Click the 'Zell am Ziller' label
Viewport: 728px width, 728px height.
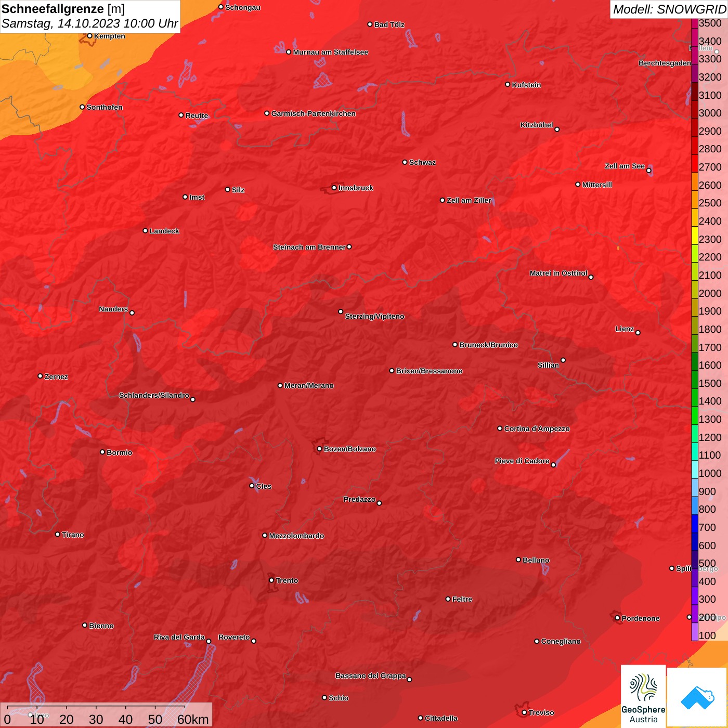(469, 200)
